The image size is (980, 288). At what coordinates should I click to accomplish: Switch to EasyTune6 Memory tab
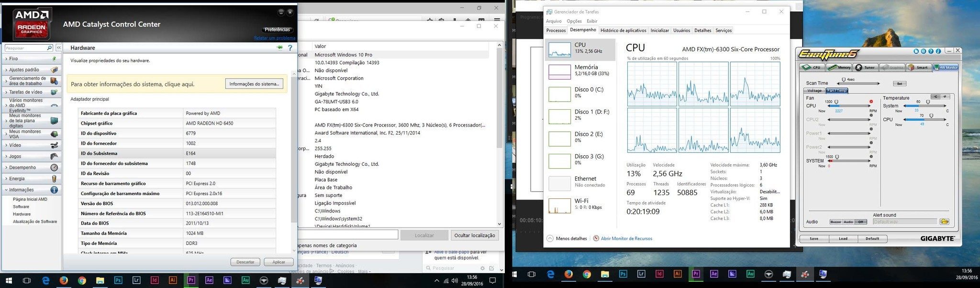(840, 68)
